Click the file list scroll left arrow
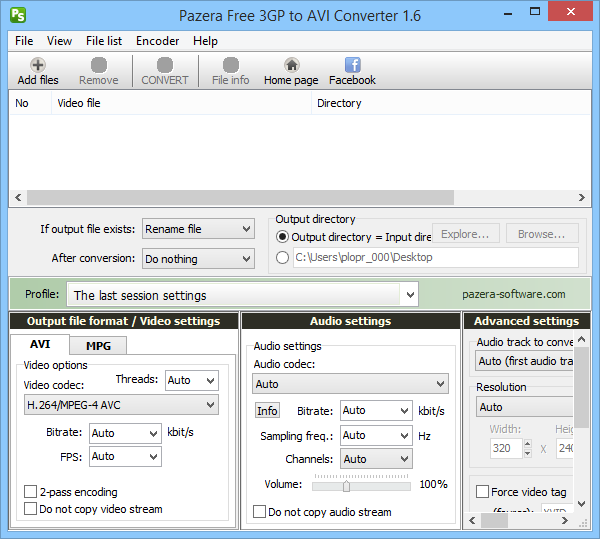Image resolution: width=600 pixels, height=539 pixels. pyautogui.click(x=18, y=197)
